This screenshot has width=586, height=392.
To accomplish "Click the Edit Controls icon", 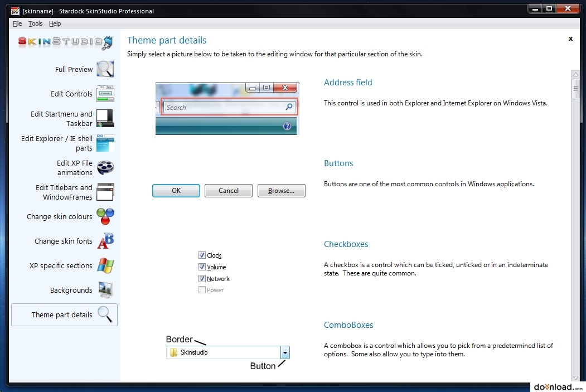I will (x=105, y=94).
